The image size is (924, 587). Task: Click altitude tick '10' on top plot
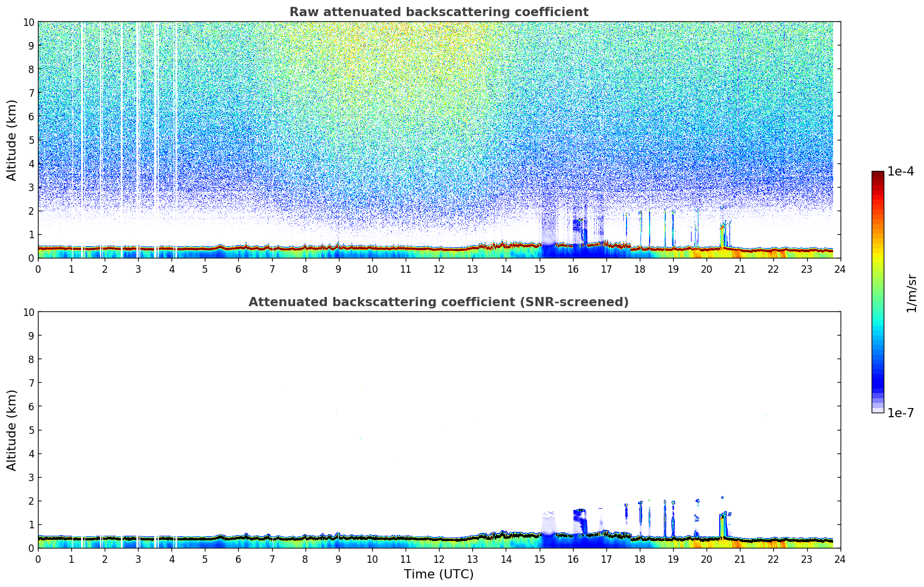pyautogui.click(x=29, y=22)
